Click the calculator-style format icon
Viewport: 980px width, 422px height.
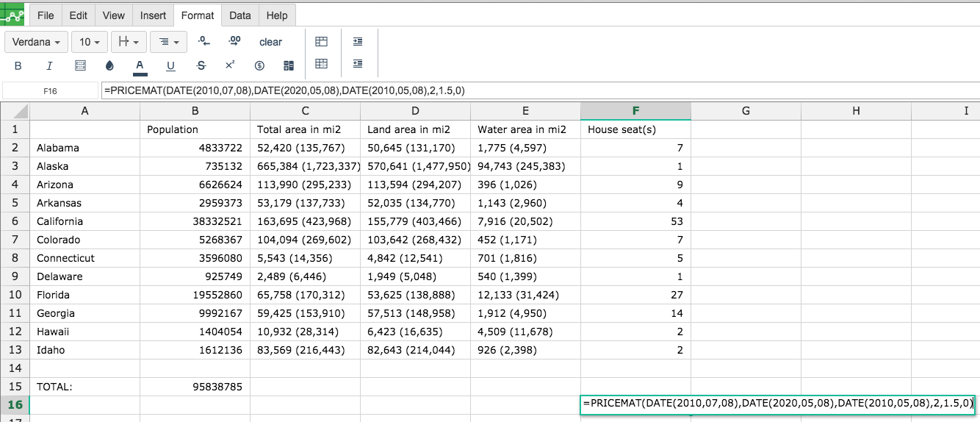[x=289, y=65]
